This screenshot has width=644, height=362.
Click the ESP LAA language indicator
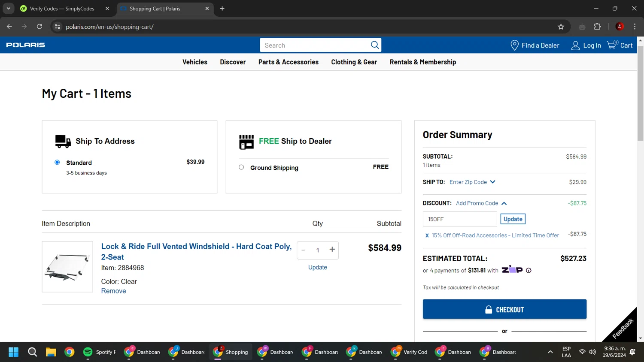click(566, 352)
